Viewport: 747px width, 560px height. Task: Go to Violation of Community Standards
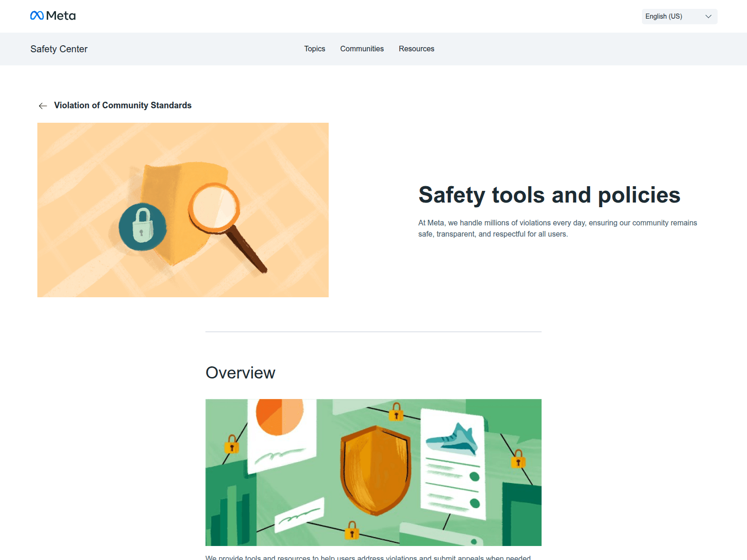[123, 105]
